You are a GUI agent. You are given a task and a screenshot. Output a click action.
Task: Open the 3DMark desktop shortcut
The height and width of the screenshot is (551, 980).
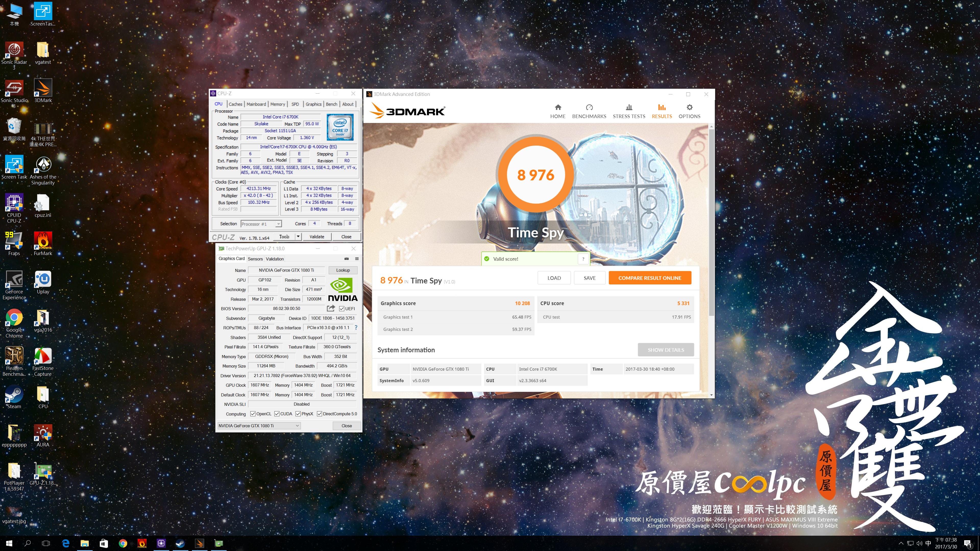pyautogui.click(x=43, y=91)
